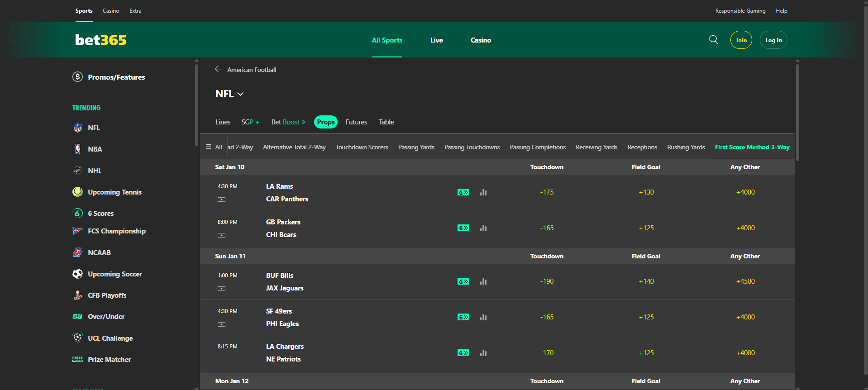
Task: Bet Field Goal +125 for GB Packers game
Action: click(x=646, y=228)
